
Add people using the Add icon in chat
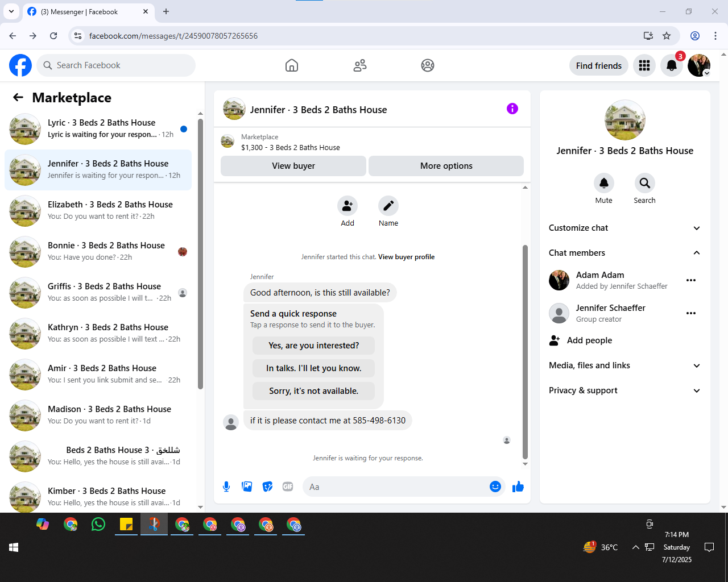[348, 206]
